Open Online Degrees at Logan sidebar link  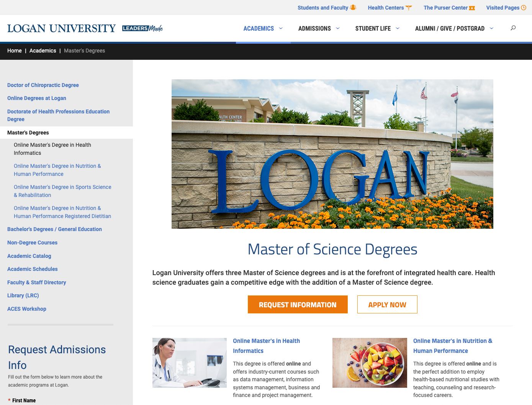click(37, 98)
